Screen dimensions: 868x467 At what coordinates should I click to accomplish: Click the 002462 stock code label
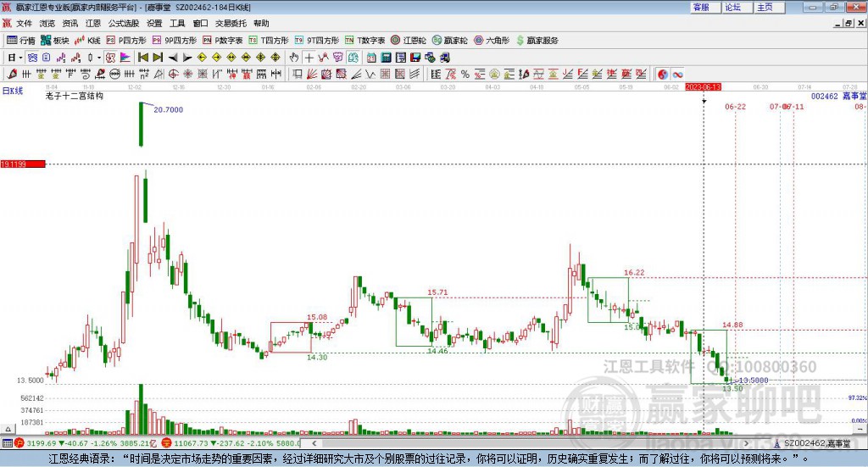tap(824, 97)
